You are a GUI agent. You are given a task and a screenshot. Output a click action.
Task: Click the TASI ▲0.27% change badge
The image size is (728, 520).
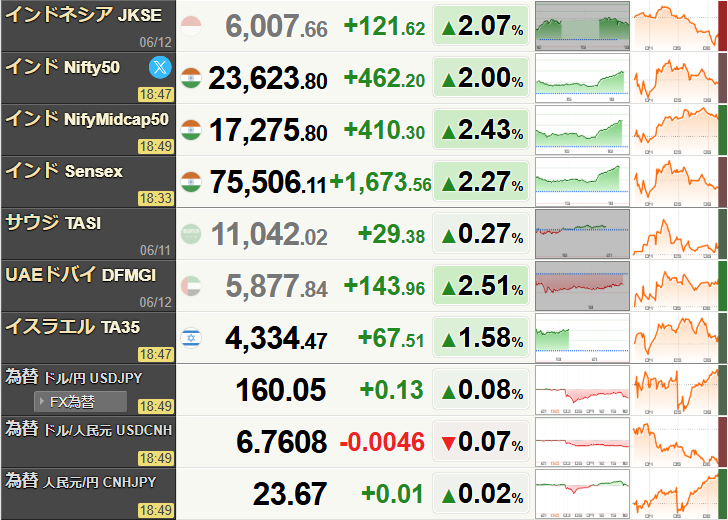click(x=481, y=234)
